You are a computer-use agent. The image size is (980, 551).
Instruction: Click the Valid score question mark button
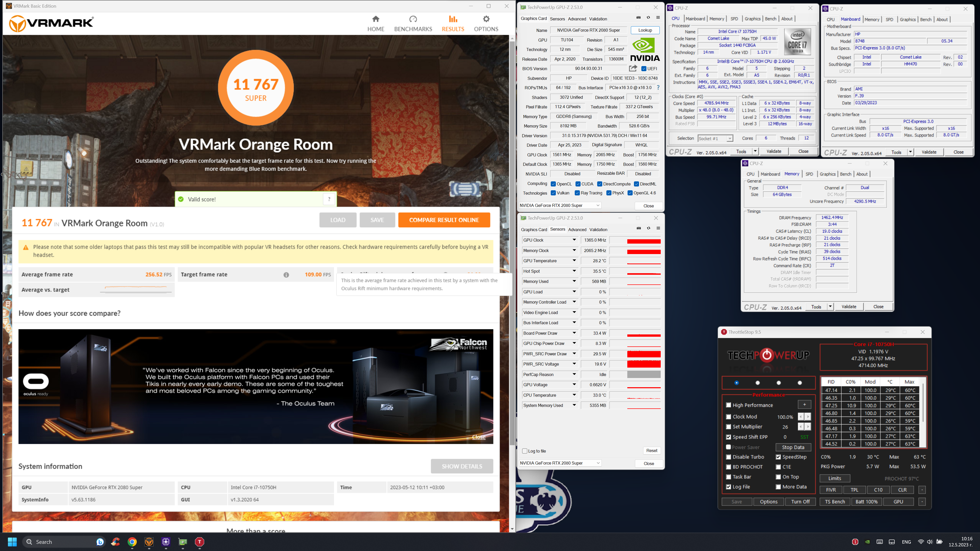(x=329, y=199)
